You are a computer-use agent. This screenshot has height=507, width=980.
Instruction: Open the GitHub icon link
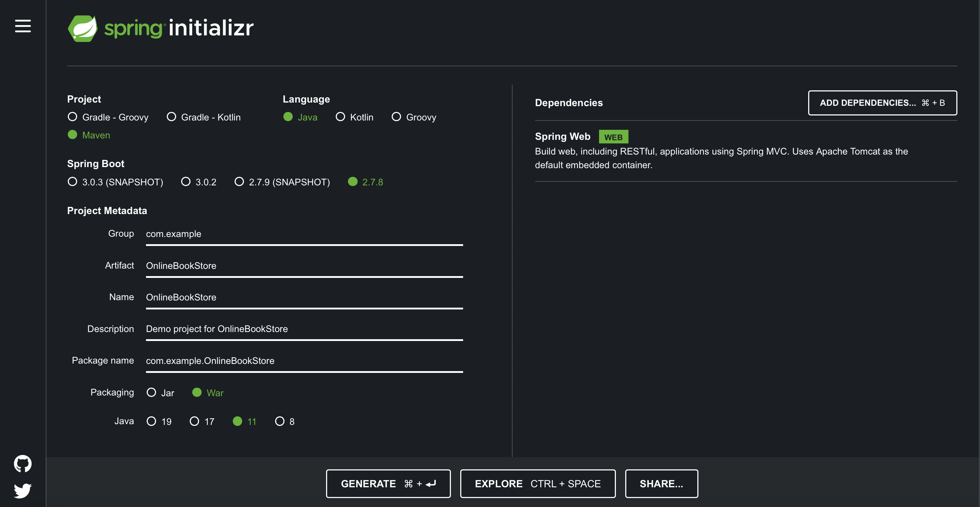[x=23, y=463]
